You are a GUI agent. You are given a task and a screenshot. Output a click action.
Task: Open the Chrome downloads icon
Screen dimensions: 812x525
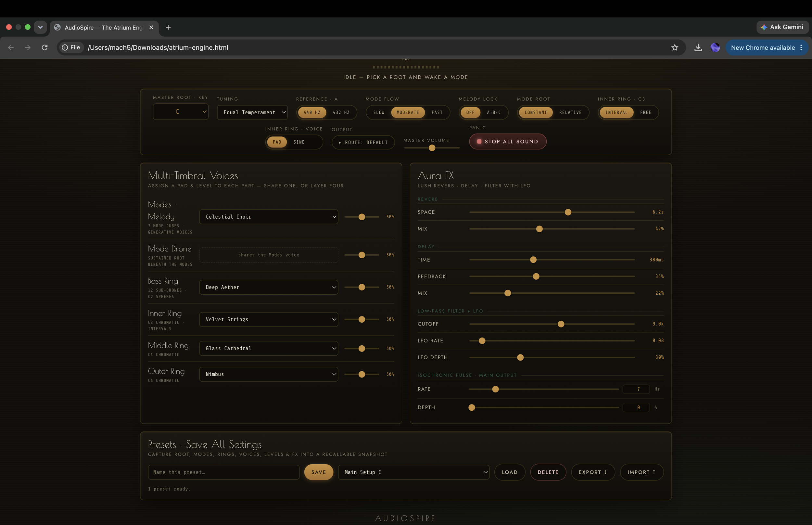pyautogui.click(x=698, y=47)
